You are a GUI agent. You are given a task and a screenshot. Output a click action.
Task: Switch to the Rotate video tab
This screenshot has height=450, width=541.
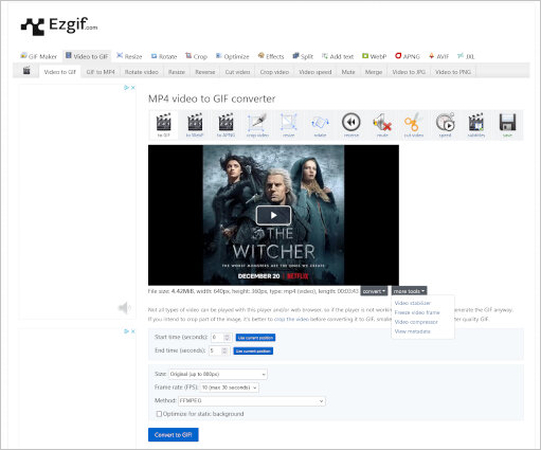coord(141,72)
